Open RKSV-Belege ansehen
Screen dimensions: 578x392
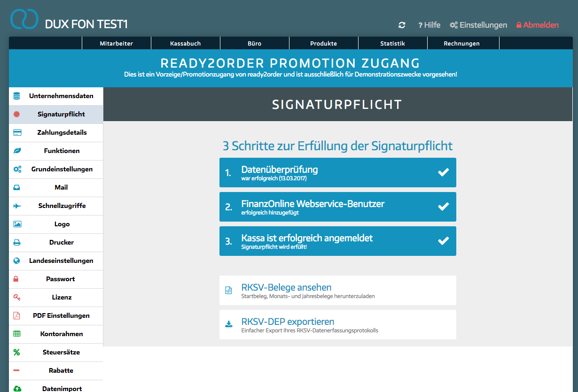click(x=338, y=290)
